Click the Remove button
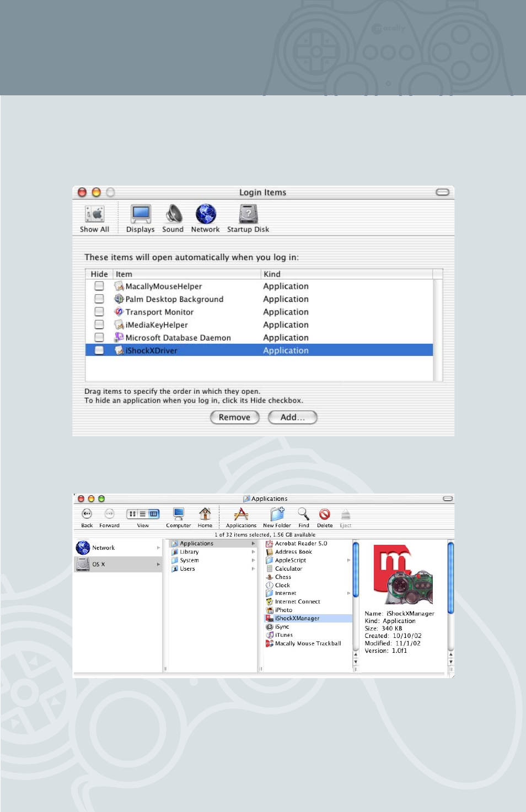This screenshot has height=812, width=526. pyautogui.click(x=235, y=418)
